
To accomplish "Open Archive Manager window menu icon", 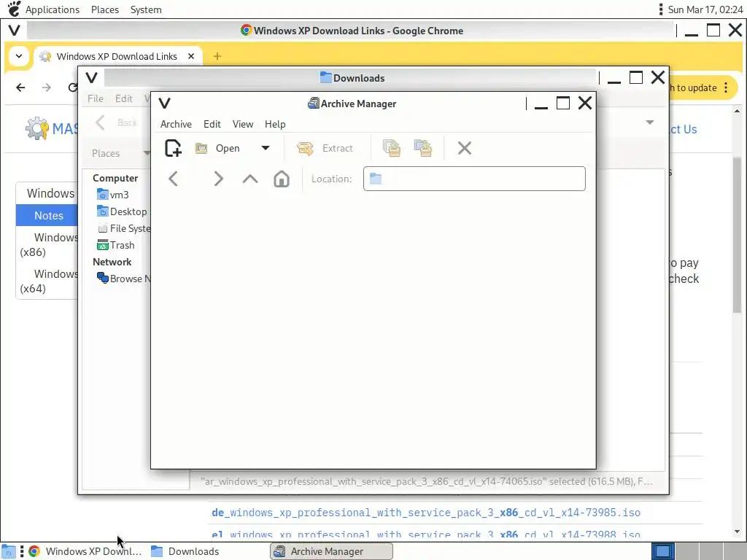I will click(x=164, y=104).
